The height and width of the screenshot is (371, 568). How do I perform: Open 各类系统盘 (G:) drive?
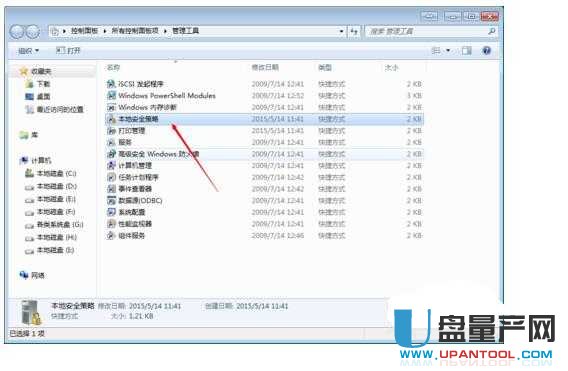60,225
